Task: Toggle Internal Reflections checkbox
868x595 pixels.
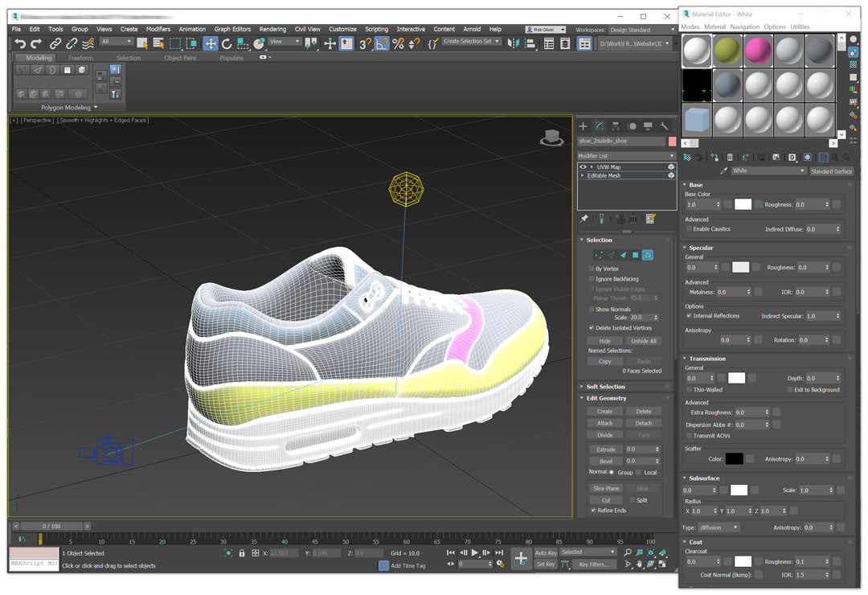Action: coord(690,316)
